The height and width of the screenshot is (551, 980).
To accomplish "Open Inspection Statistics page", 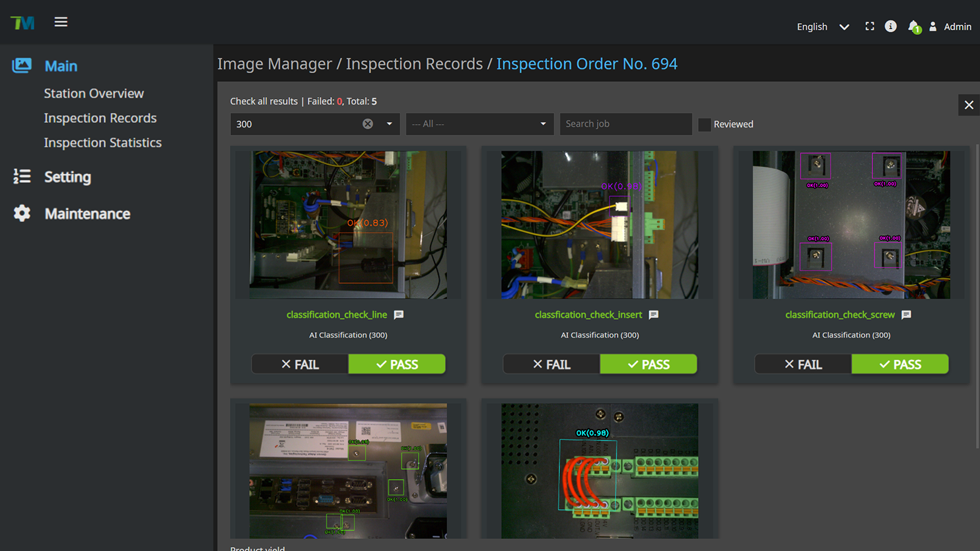I will point(102,143).
